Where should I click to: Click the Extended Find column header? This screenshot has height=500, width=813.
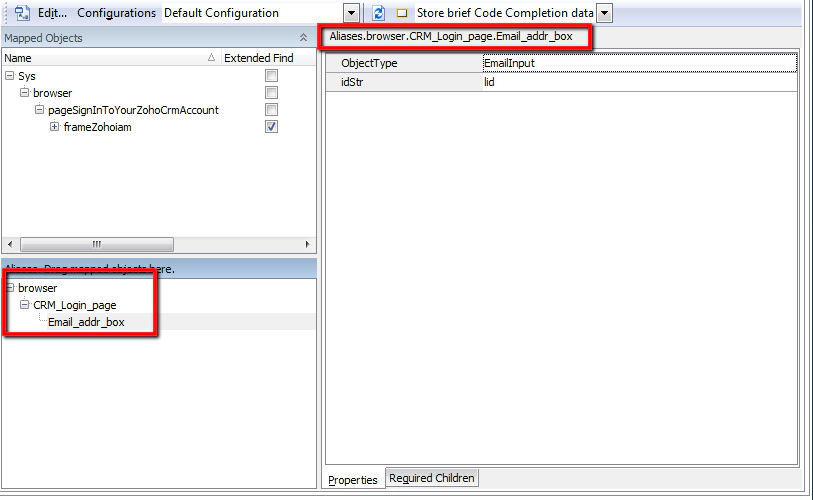(x=259, y=58)
